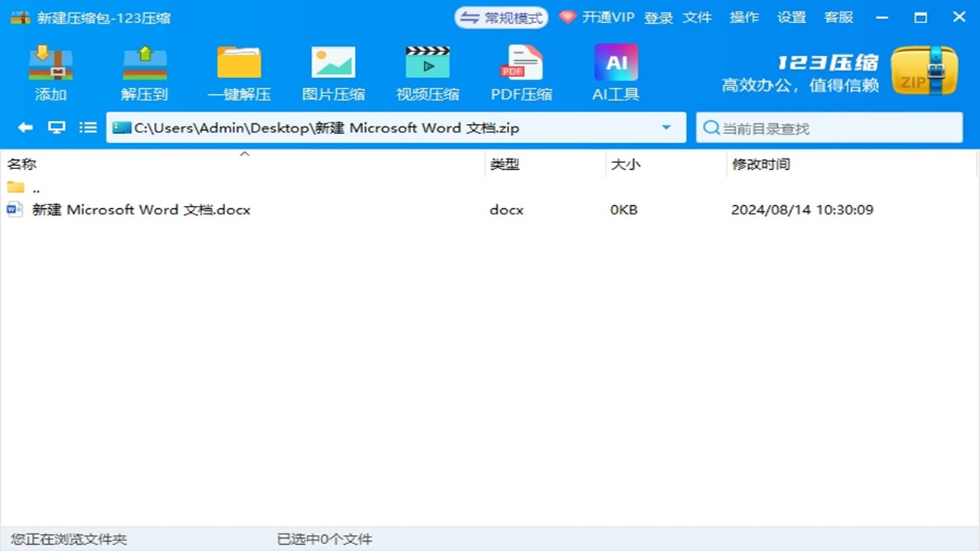Open 一键解压 (One-click extract)
This screenshot has height=551, width=980.
[x=240, y=73]
